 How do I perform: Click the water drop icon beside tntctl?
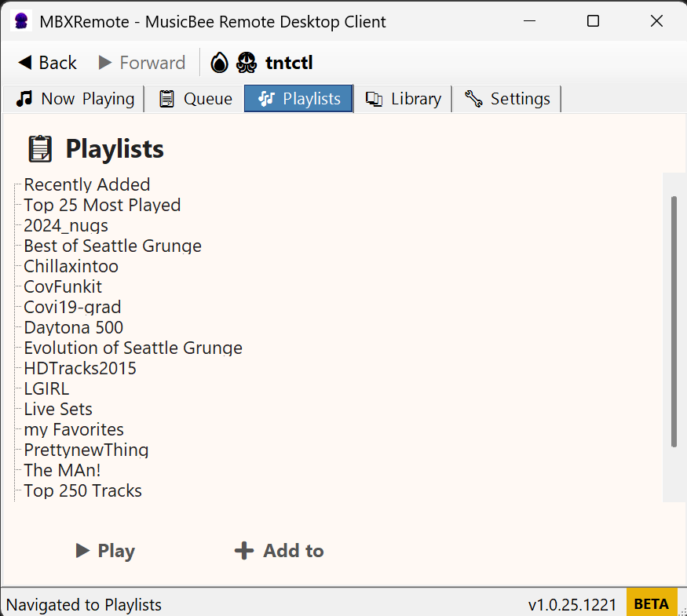pyautogui.click(x=218, y=62)
